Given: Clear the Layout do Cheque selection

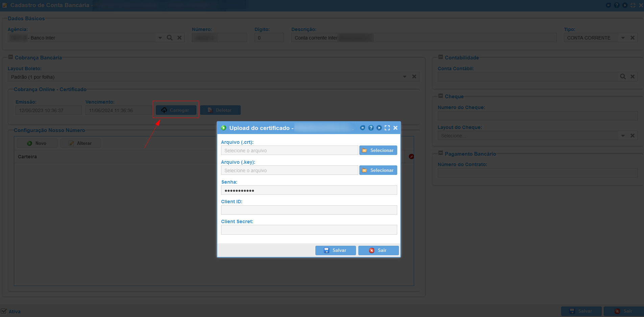Looking at the screenshot, I should click(x=633, y=136).
